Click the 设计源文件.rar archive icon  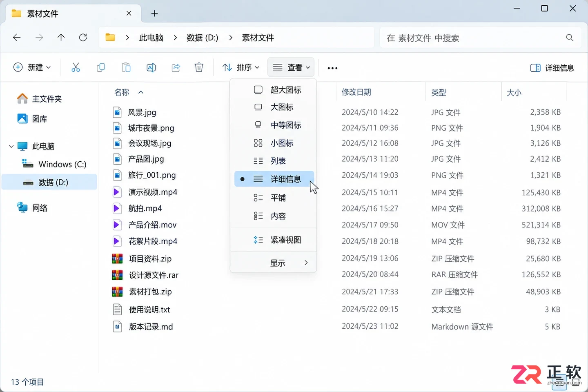pyautogui.click(x=117, y=275)
